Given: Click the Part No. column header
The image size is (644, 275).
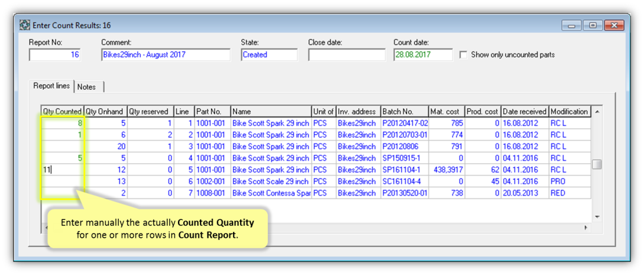Looking at the screenshot, I should pyautogui.click(x=212, y=111).
